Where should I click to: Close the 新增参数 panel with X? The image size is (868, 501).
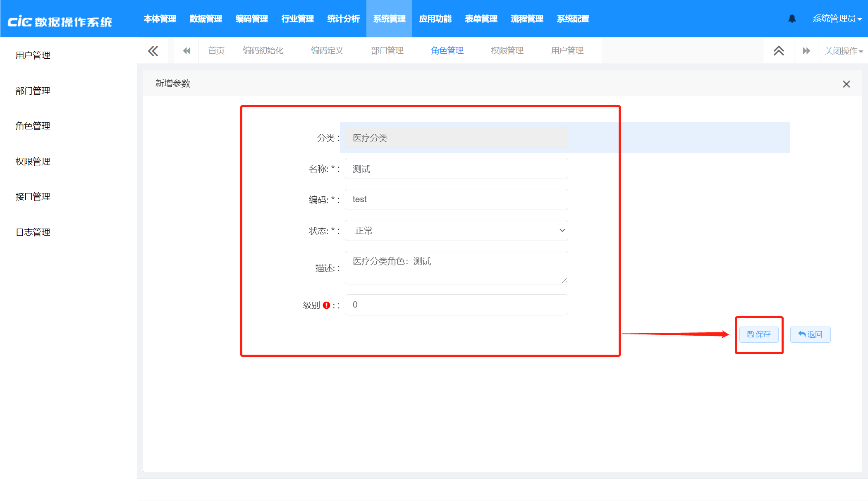(846, 84)
